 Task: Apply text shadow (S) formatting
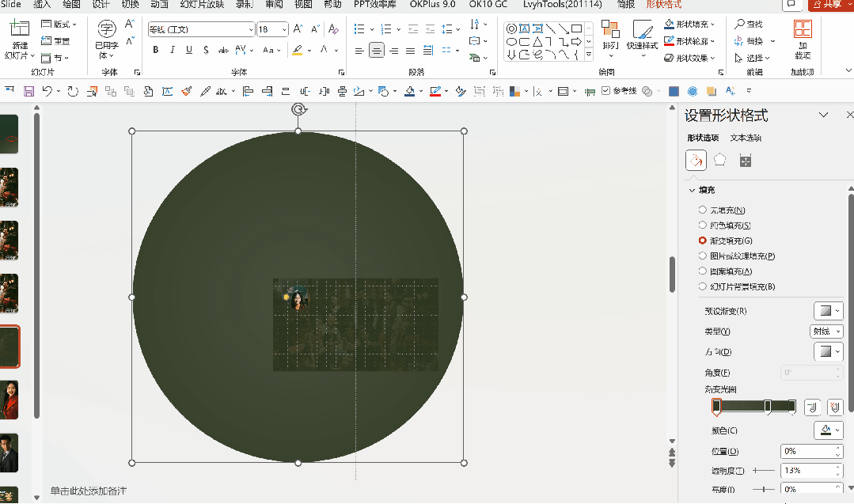click(206, 50)
